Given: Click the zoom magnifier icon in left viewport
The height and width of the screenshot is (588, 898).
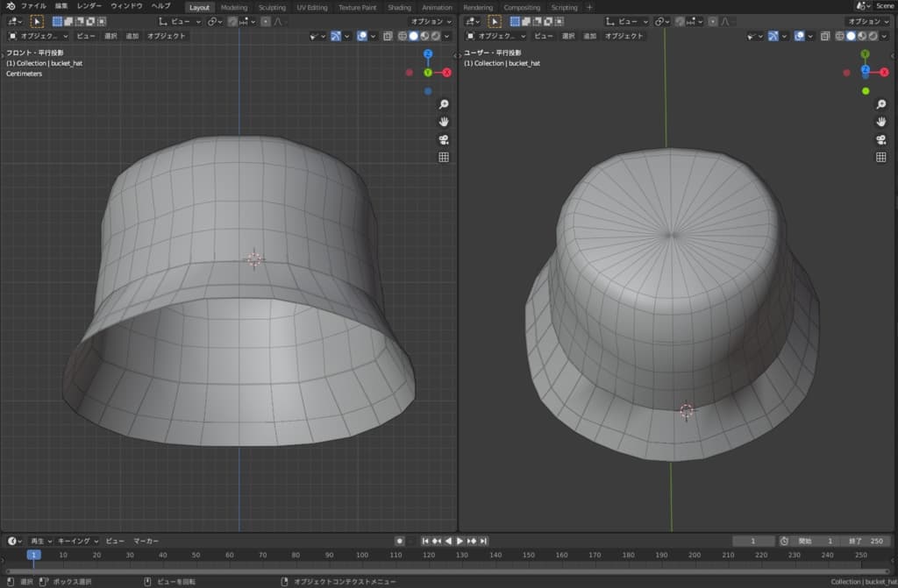Looking at the screenshot, I should point(444,104).
